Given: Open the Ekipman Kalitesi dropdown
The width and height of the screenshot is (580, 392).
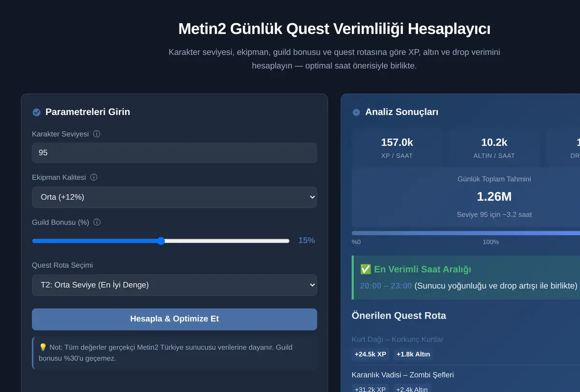Looking at the screenshot, I should coord(174,197).
